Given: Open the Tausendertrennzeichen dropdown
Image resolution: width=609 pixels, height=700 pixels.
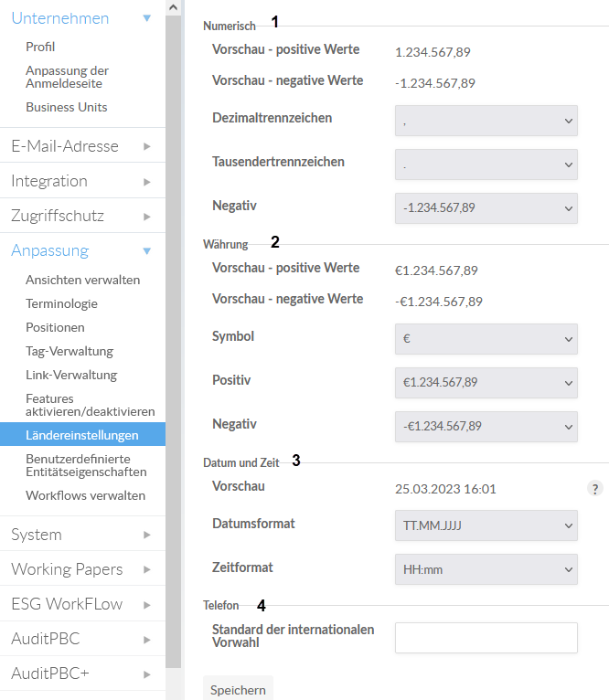Looking at the screenshot, I should point(486,164).
